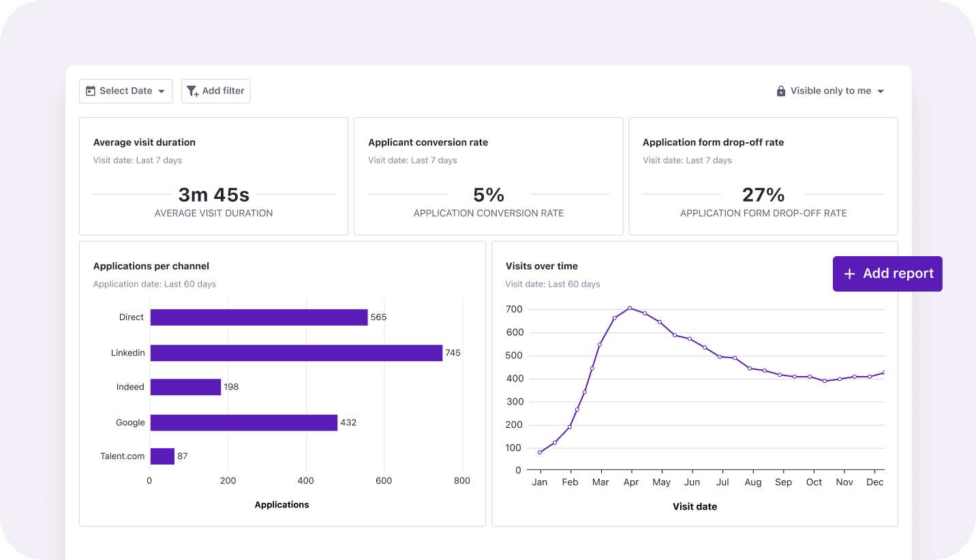Click the Add filter button
Viewport: 976px width, 560px height.
pyautogui.click(x=215, y=91)
